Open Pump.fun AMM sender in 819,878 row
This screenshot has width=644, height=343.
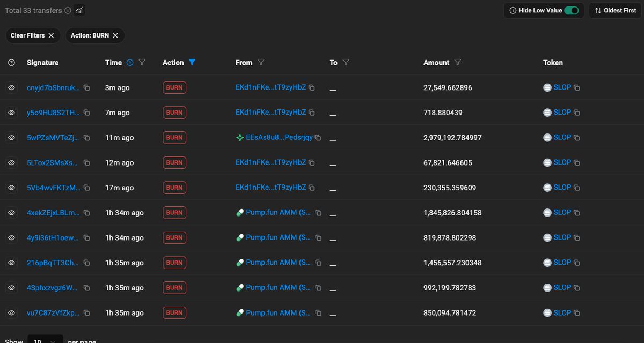279,237
